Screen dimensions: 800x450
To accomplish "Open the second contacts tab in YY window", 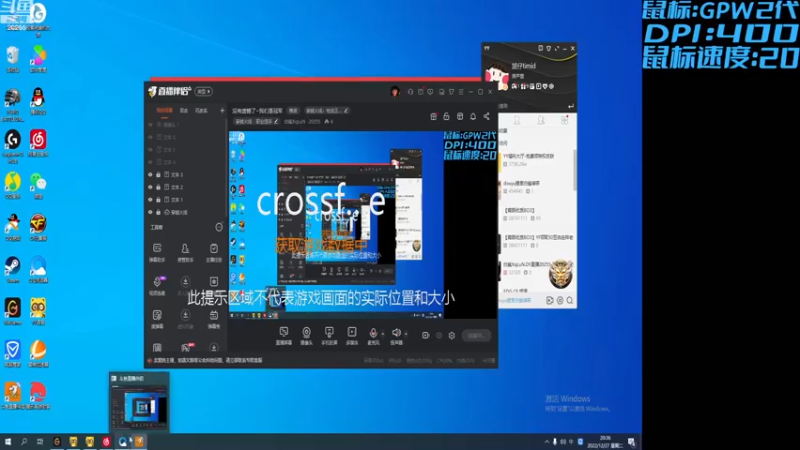I will (540, 120).
